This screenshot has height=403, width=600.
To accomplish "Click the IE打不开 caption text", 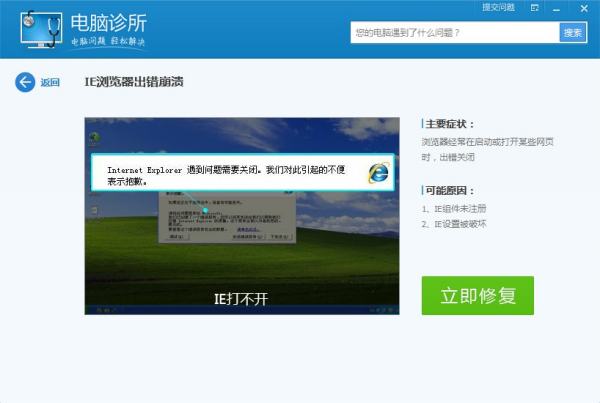I will (241, 299).
